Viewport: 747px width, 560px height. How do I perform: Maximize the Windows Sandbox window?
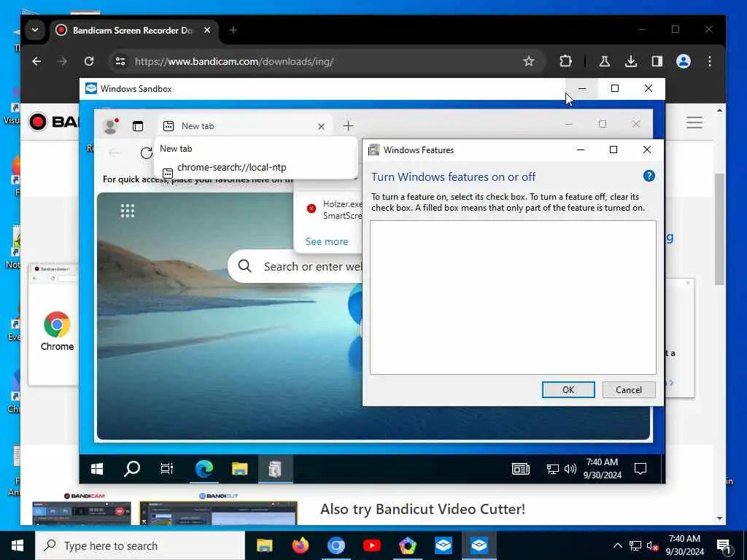614,88
